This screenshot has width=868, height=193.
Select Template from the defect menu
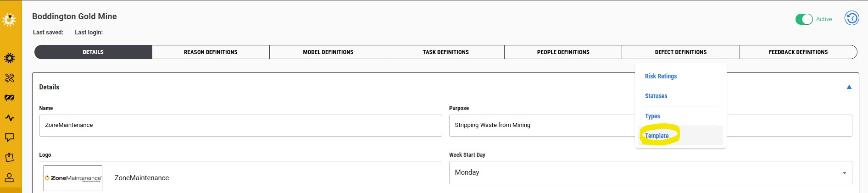click(657, 136)
